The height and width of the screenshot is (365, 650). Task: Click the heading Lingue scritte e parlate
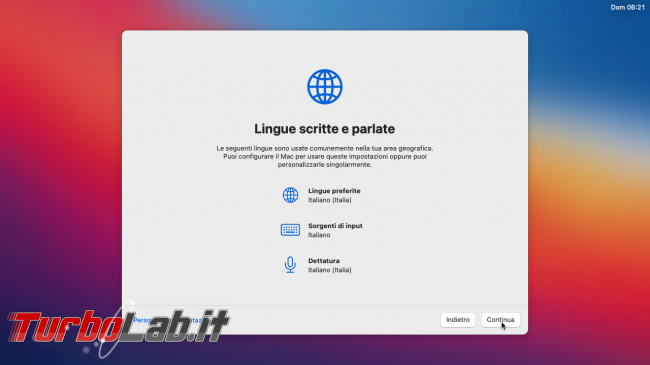(x=325, y=129)
